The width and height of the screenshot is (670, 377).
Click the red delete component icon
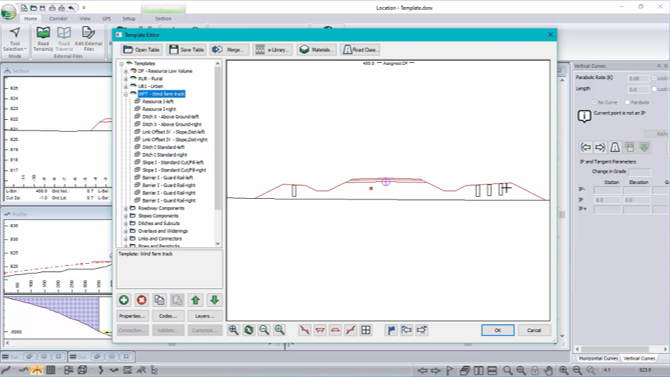coord(142,300)
